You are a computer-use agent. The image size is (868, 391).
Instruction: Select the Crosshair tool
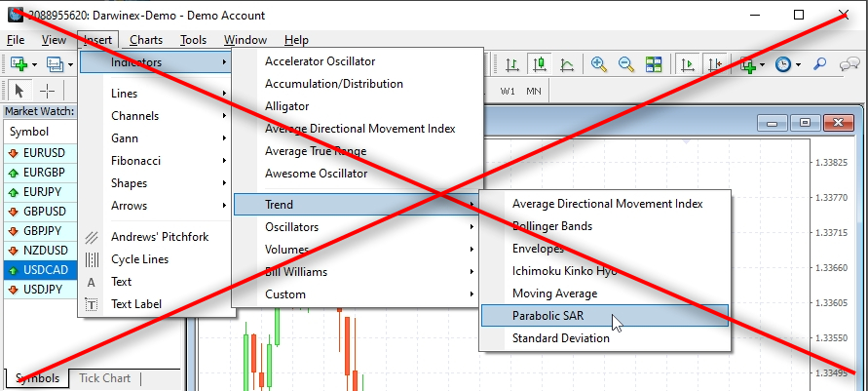click(48, 91)
